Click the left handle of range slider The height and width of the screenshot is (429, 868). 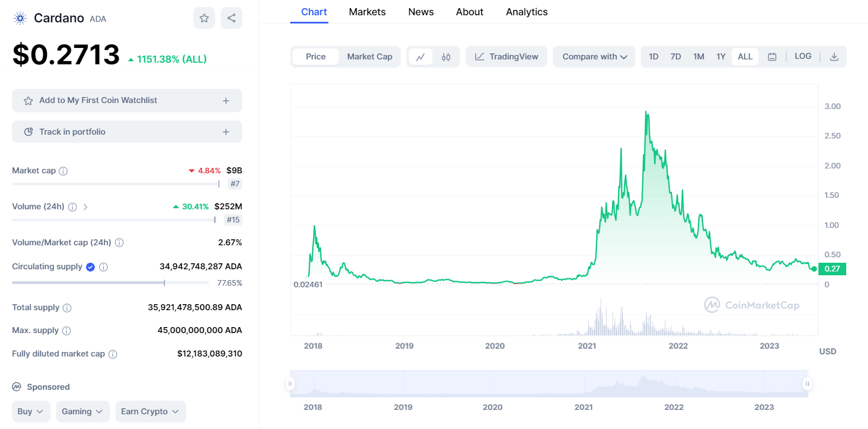point(290,384)
